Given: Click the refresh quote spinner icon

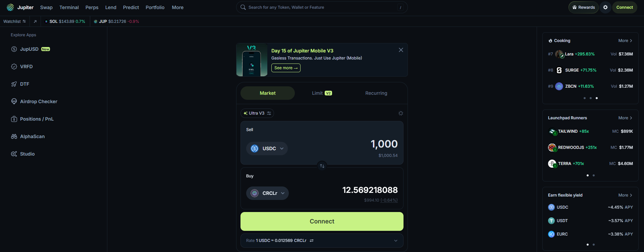Looking at the screenshot, I should pos(400,113).
